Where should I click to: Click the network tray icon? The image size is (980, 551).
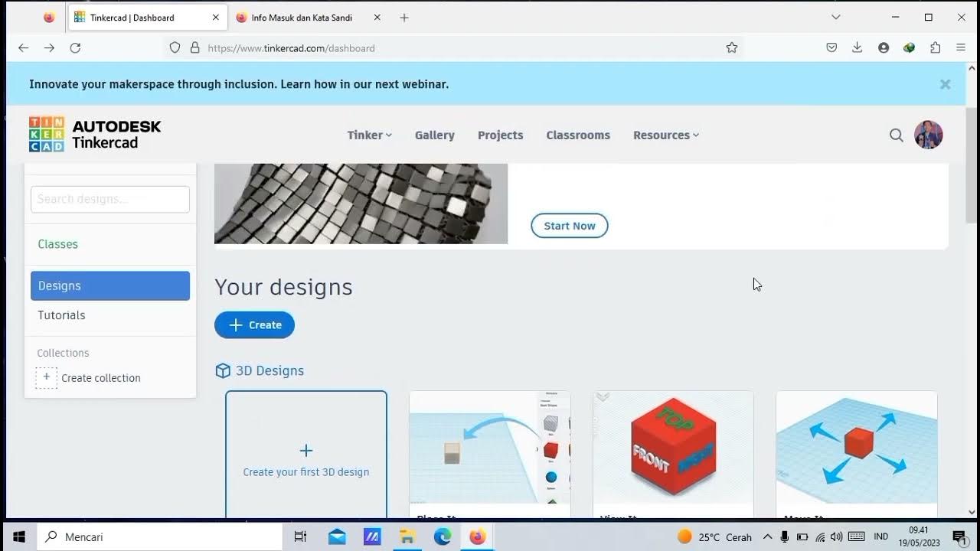(820, 537)
